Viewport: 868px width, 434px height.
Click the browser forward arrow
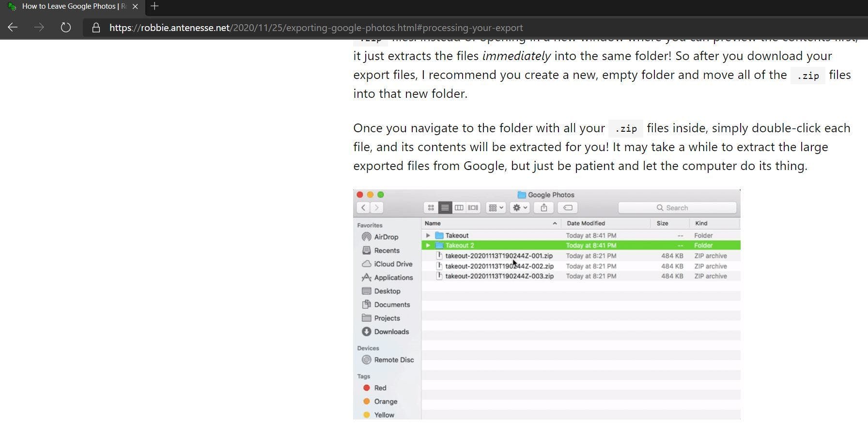click(39, 28)
